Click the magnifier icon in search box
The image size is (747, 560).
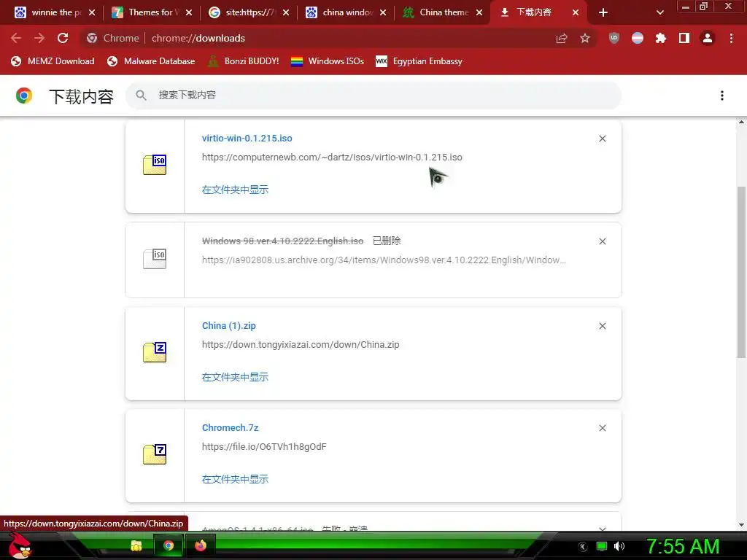point(141,96)
